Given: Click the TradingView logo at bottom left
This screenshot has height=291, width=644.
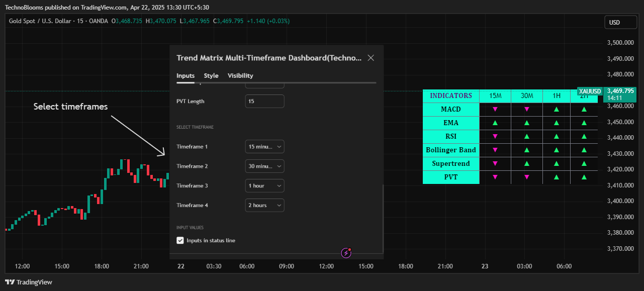Looking at the screenshot, I should click(29, 282).
